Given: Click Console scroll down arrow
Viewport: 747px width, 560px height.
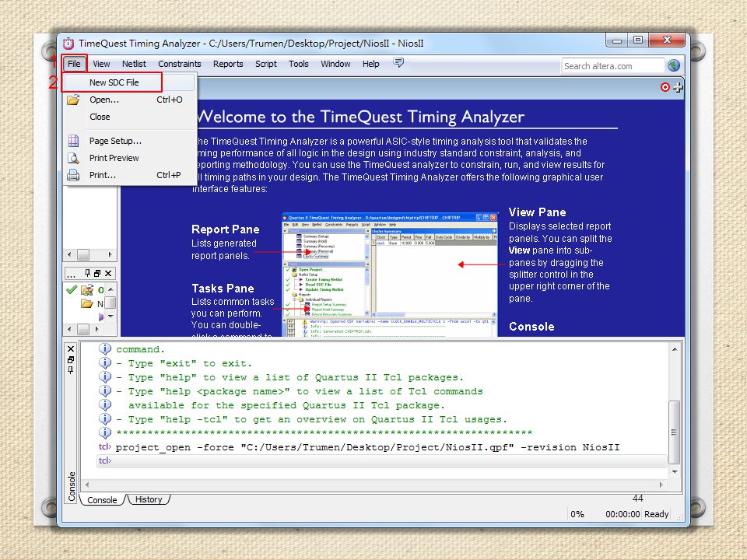Looking at the screenshot, I should click(x=675, y=472).
